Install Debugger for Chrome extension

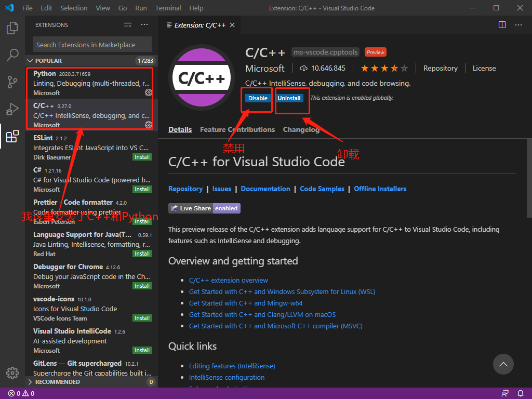click(142, 286)
